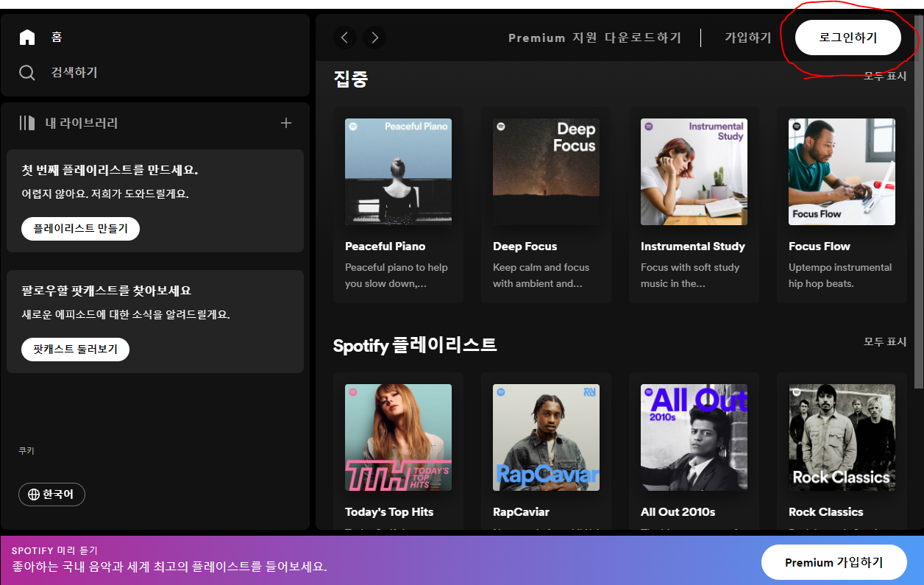Click the 로그인하기 login button
This screenshot has width=924, height=585.
pos(848,38)
